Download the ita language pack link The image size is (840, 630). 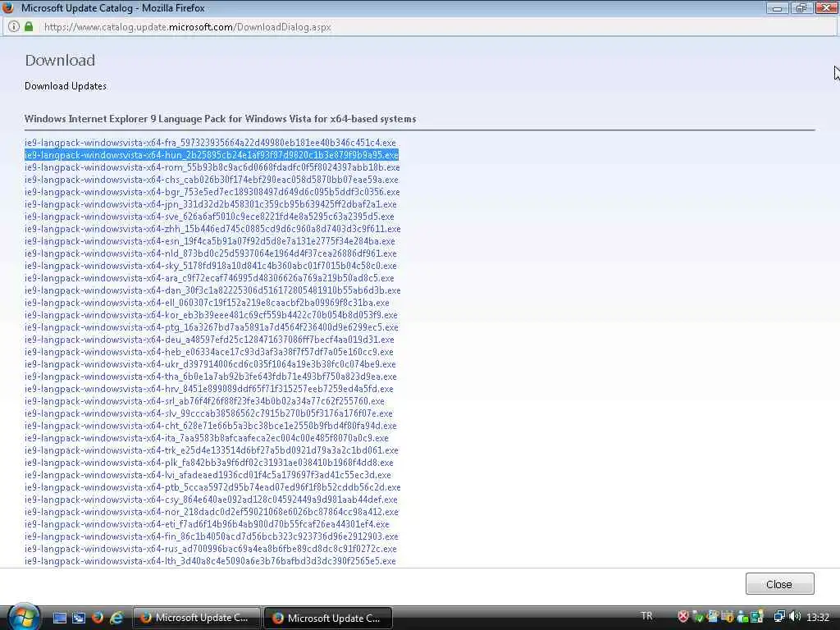click(207, 438)
